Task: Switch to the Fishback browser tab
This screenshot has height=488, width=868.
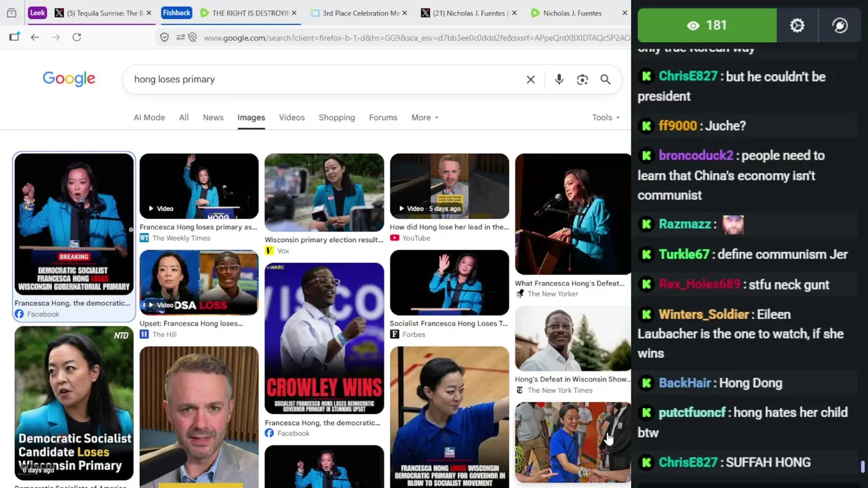Action: coord(176,13)
